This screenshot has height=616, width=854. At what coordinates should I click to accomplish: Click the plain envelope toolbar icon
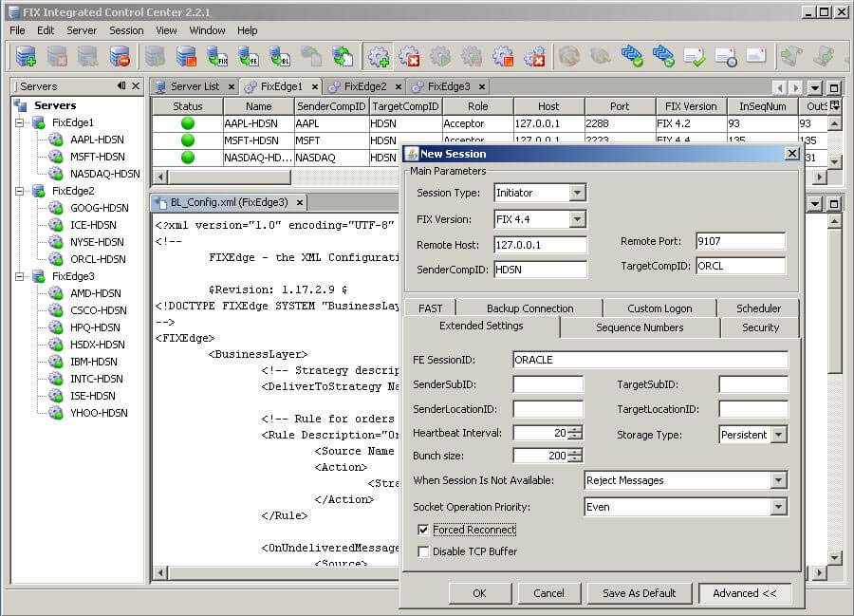pyautogui.click(x=757, y=56)
